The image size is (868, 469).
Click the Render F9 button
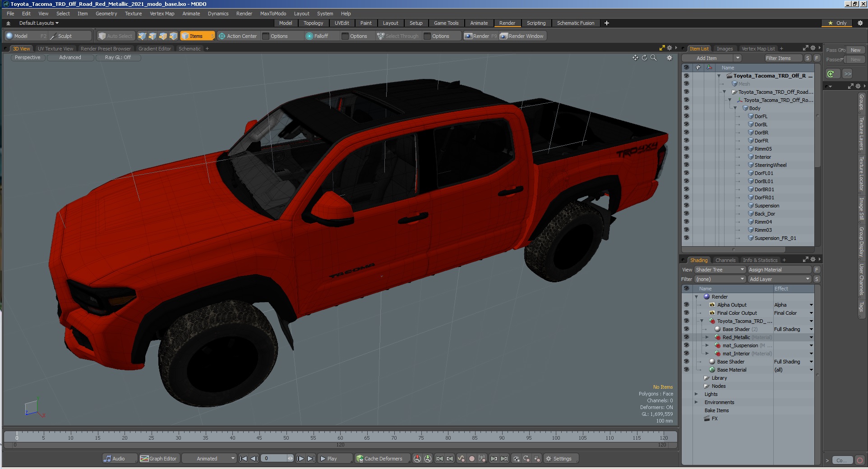pyautogui.click(x=480, y=36)
